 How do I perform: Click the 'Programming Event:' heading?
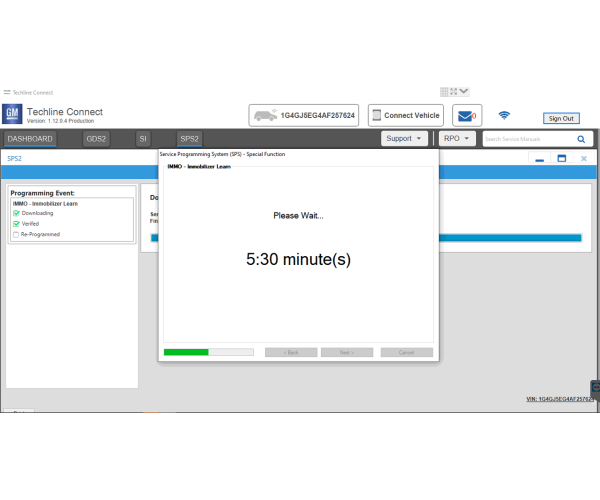[x=42, y=193]
